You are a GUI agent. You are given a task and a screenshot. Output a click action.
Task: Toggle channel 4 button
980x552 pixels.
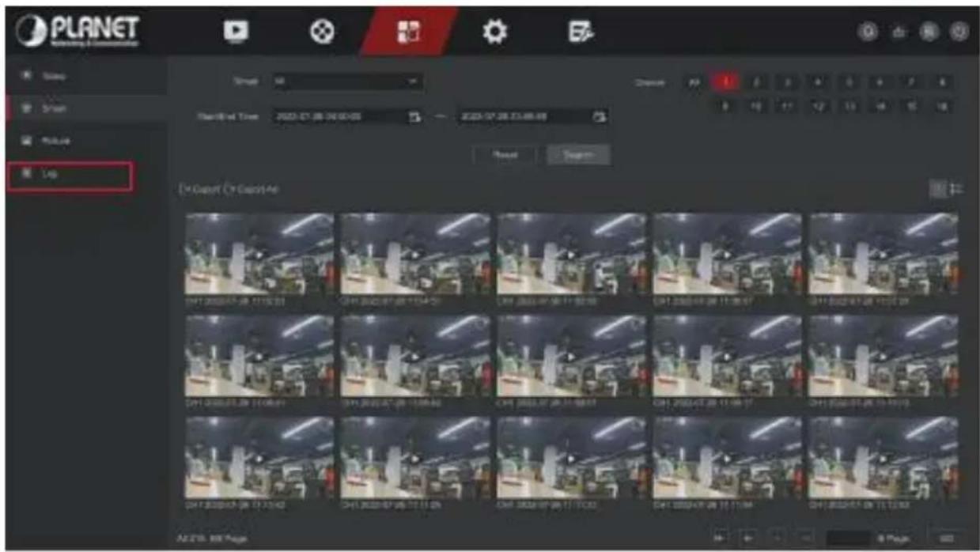click(819, 81)
